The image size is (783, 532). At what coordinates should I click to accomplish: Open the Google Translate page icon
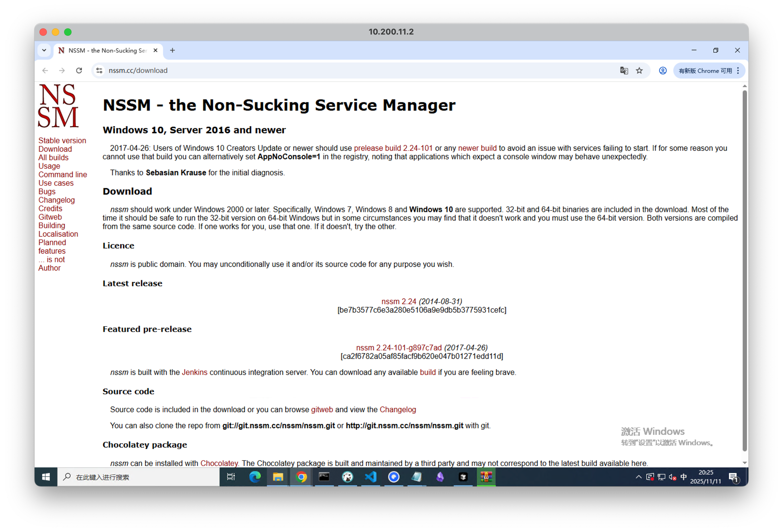624,70
